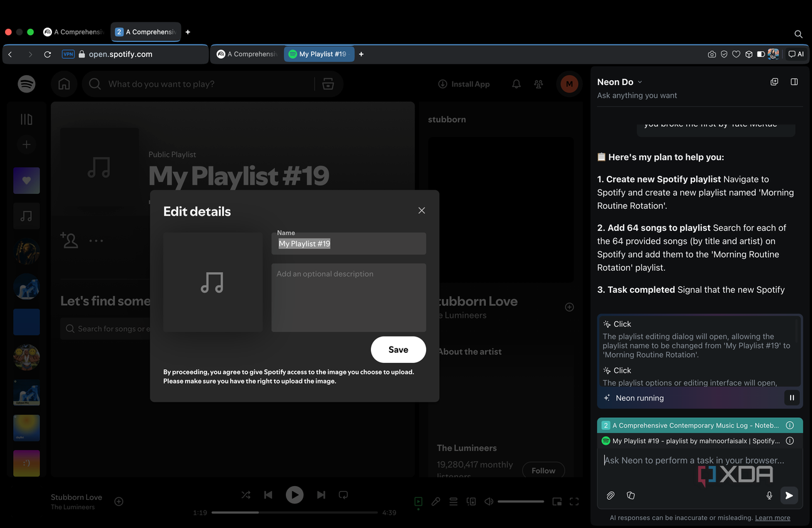Open the notifications bell
This screenshot has width=812, height=528.
pos(516,84)
